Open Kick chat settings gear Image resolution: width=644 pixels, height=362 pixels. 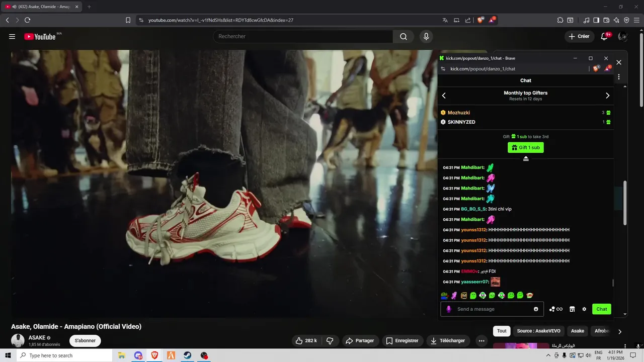tap(584, 309)
